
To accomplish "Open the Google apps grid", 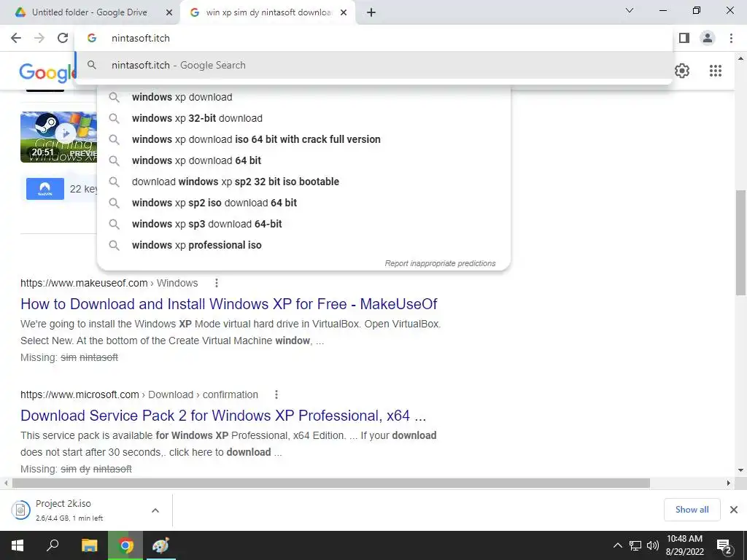I will click(716, 71).
